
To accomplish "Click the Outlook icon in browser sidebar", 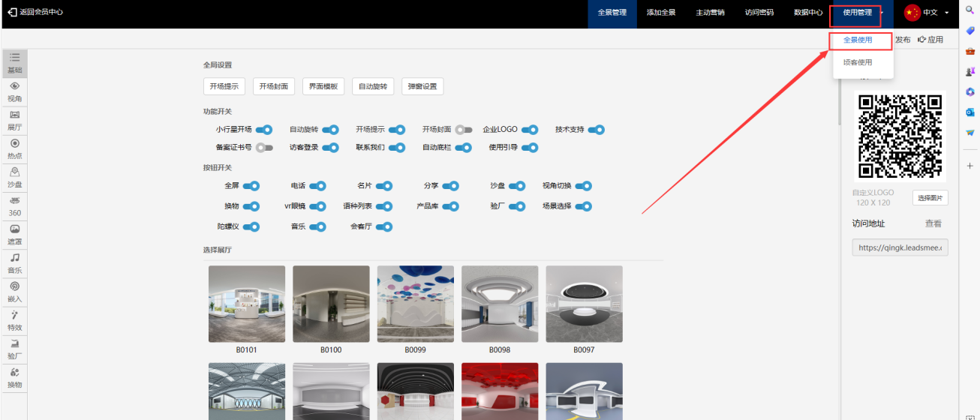I will click(969, 112).
